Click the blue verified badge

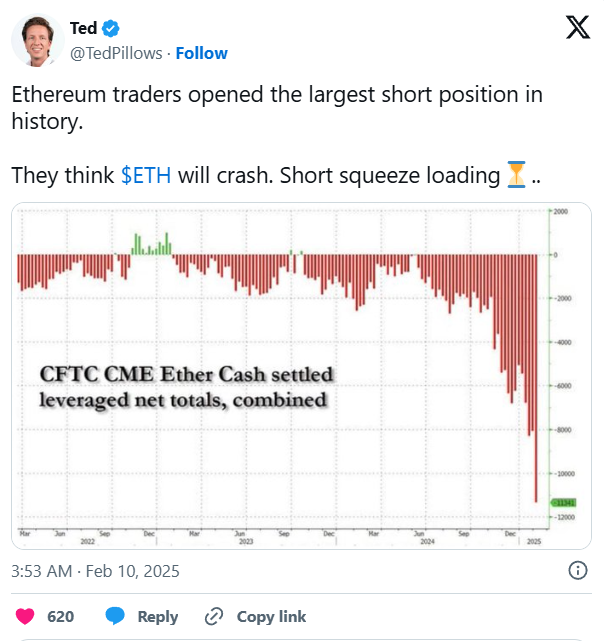[x=110, y=29]
